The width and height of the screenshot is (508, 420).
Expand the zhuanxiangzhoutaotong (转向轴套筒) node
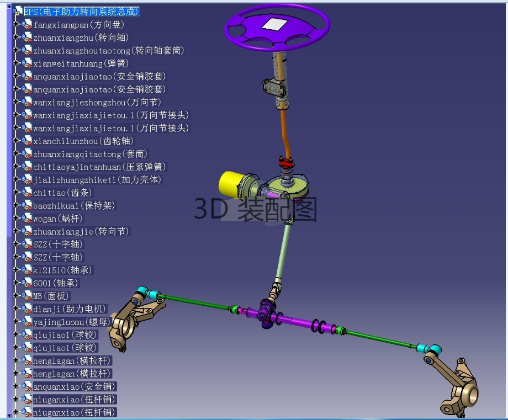point(15,50)
